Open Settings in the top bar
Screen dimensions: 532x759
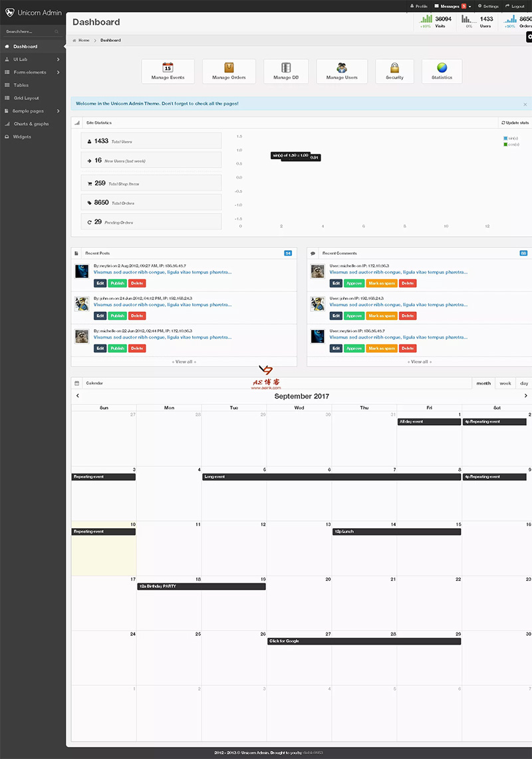pyautogui.click(x=488, y=6)
